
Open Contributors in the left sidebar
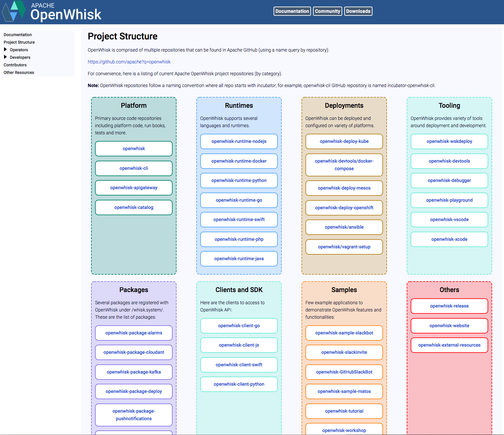coord(15,65)
